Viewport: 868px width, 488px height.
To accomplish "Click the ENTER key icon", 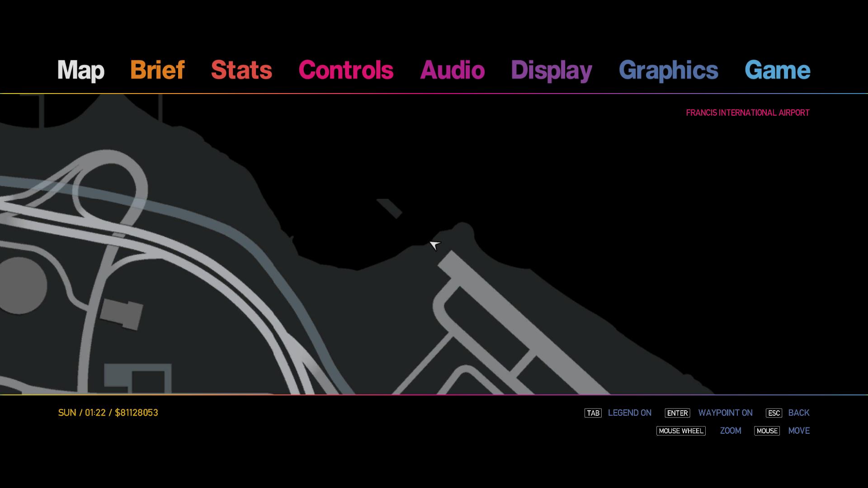I will click(677, 413).
